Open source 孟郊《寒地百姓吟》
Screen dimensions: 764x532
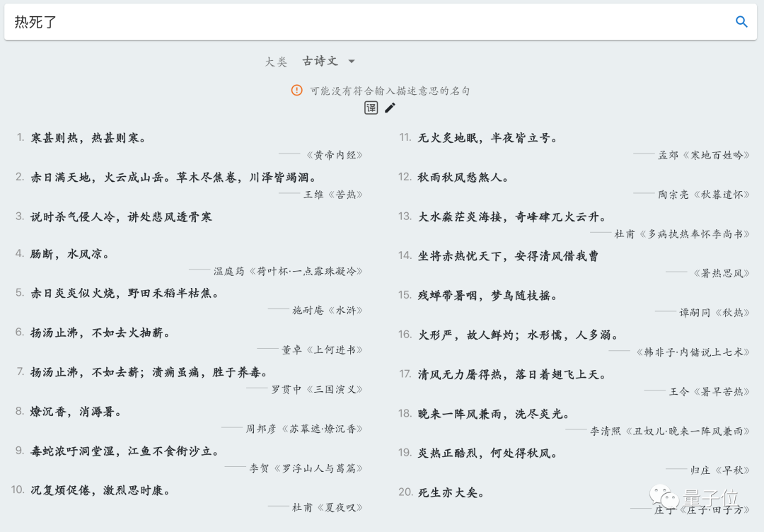tap(704, 156)
